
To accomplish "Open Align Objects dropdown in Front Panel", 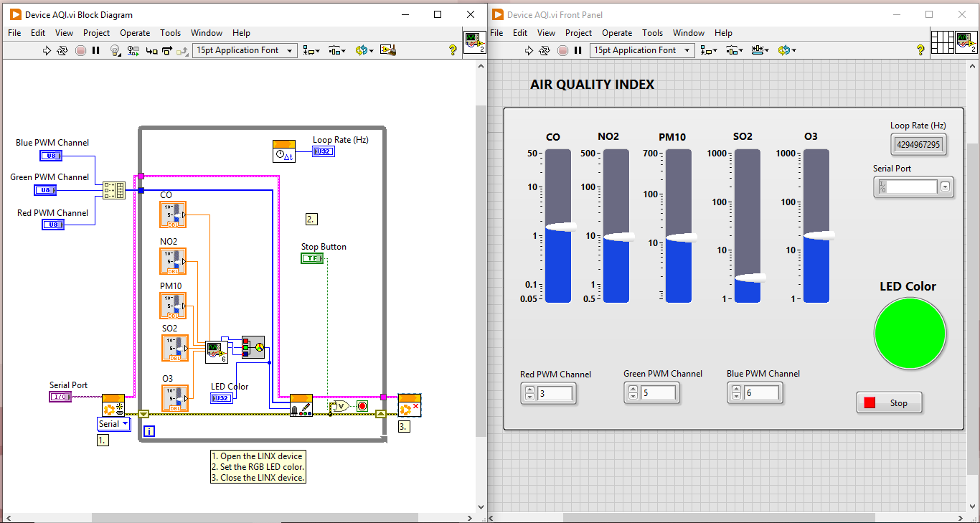I will point(709,50).
